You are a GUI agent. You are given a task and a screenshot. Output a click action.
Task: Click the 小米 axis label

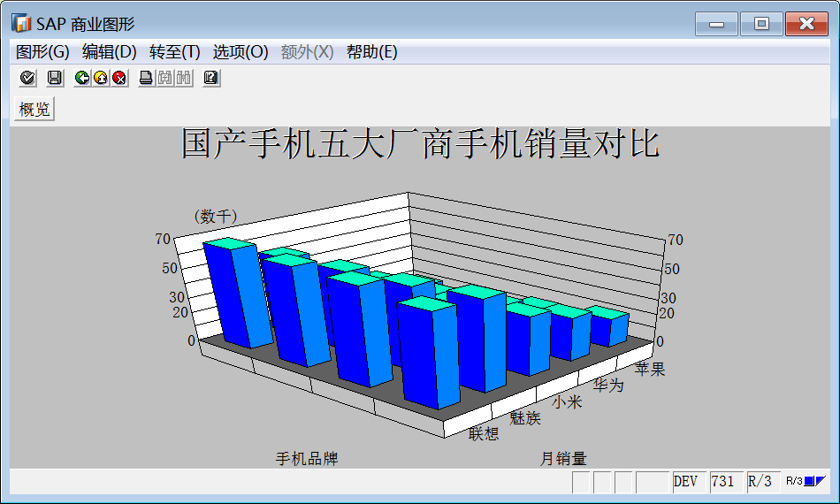click(567, 401)
